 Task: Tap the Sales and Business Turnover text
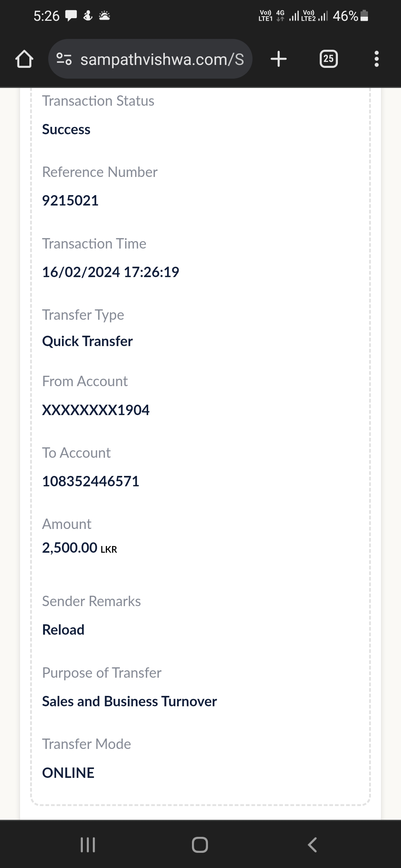pyautogui.click(x=129, y=701)
